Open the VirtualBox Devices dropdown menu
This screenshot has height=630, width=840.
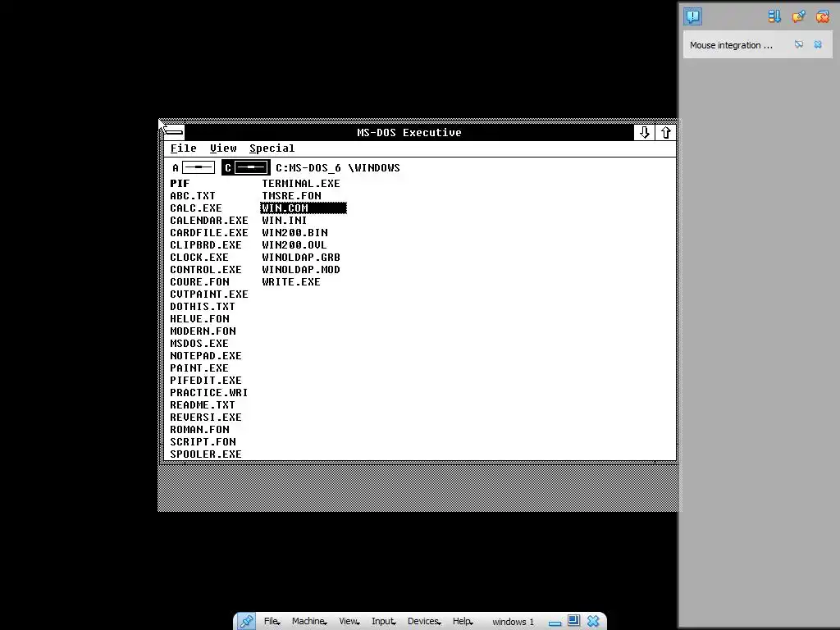pyautogui.click(x=423, y=622)
